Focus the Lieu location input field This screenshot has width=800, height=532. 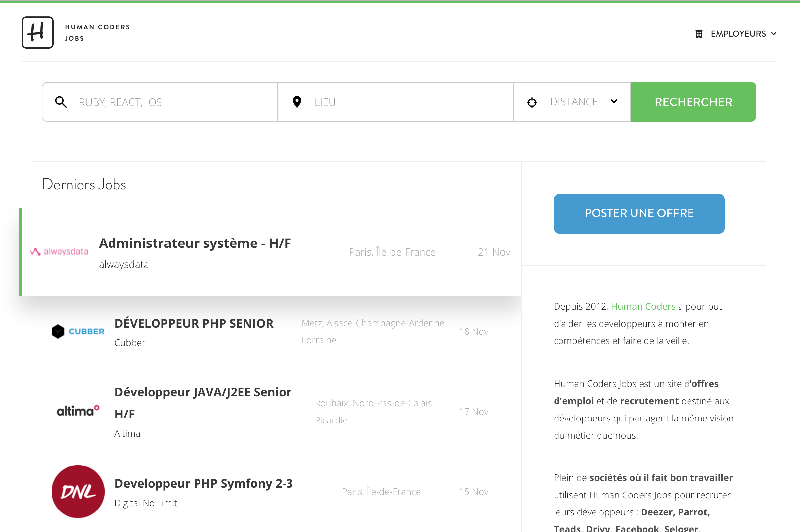[407, 102]
